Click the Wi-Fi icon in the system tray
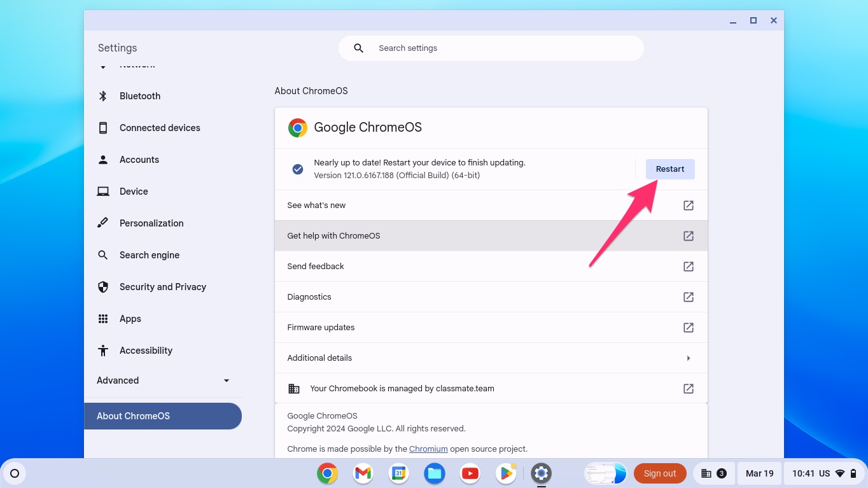The width and height of the screenshot is (868, 488). point(840,473)
